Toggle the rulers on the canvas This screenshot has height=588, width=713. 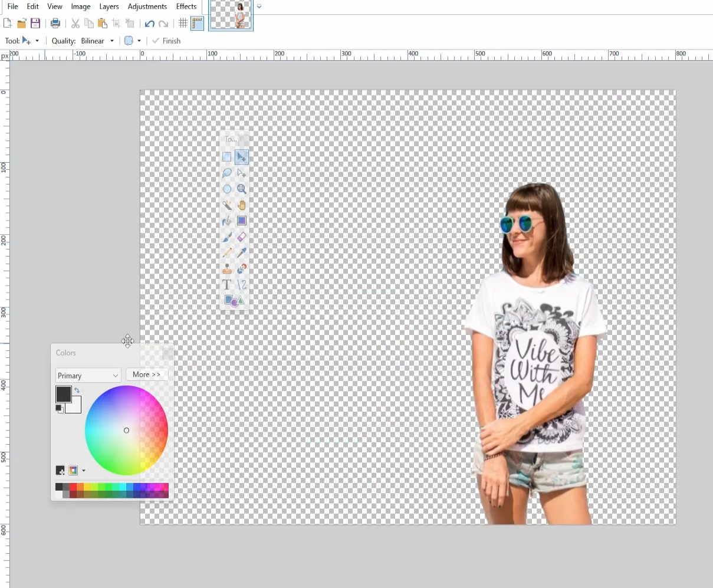[x=197, y=24]
